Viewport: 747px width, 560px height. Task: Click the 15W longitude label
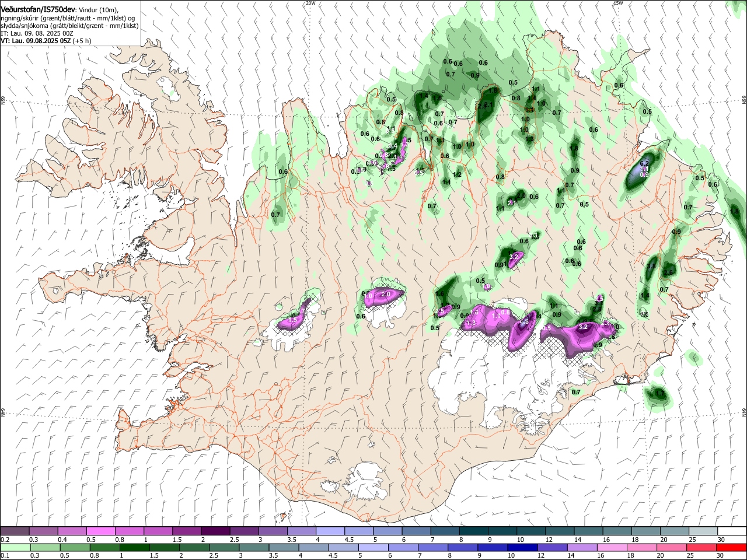[619, 3]
